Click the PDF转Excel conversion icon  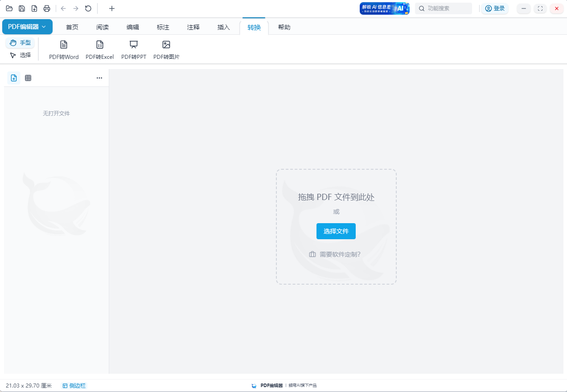click(x=100, y=45)
